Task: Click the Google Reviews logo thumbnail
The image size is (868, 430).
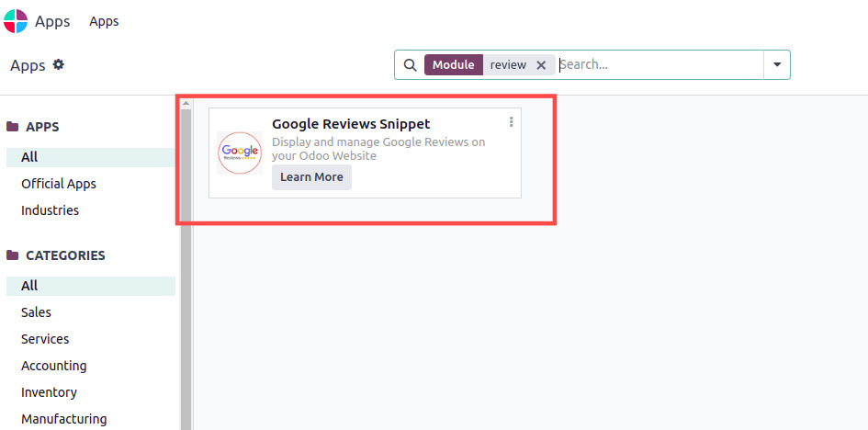Action: pyautogui.click(x=240, y=153)
